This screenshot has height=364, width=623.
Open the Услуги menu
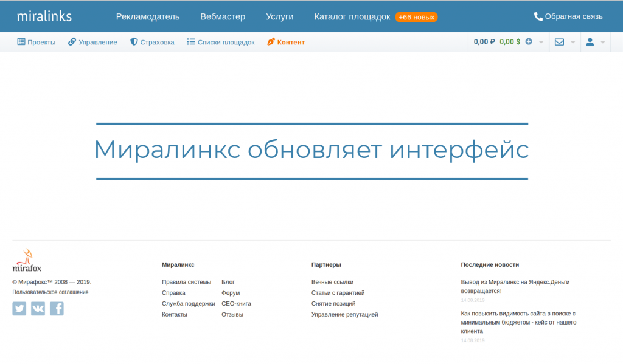coord(280,16)
